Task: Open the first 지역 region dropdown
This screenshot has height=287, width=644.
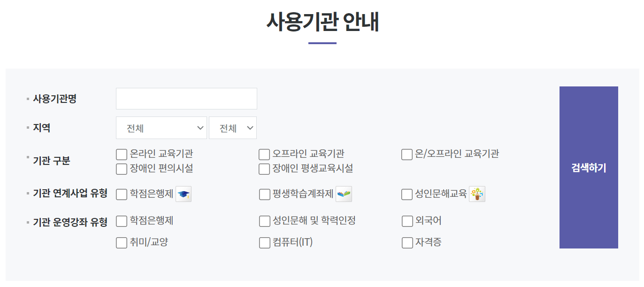Action: (x=161, y=127)
